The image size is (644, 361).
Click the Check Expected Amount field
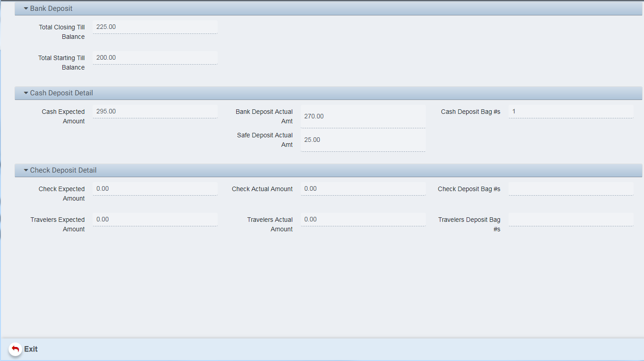[x=155, y=189]
